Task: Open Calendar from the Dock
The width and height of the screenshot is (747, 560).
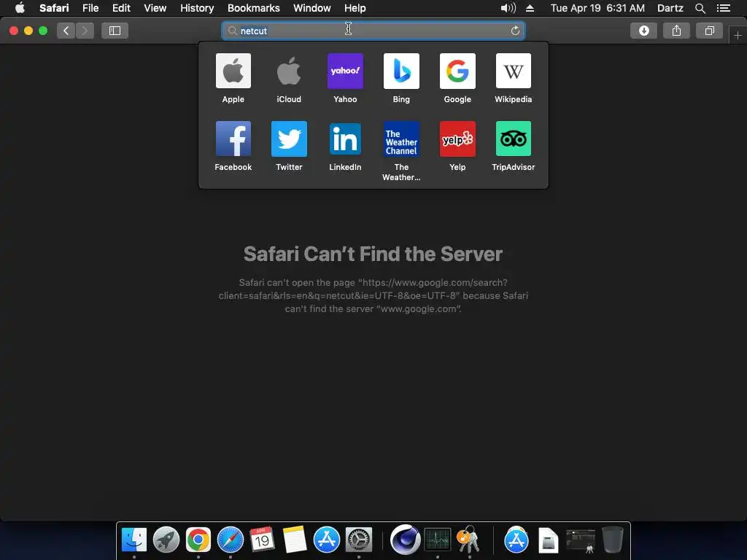Action: (262, 540)
